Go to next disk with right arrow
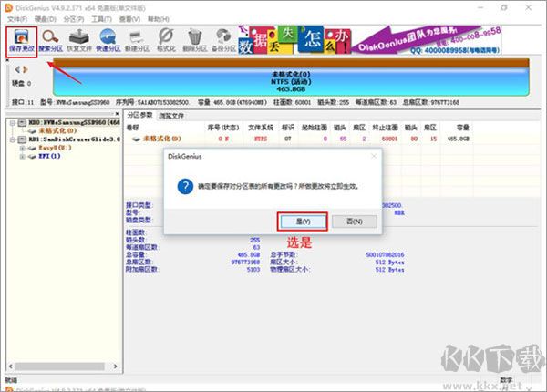Image resolution: width=547 pixels, height=392 pixels. (x=26, y=69)
